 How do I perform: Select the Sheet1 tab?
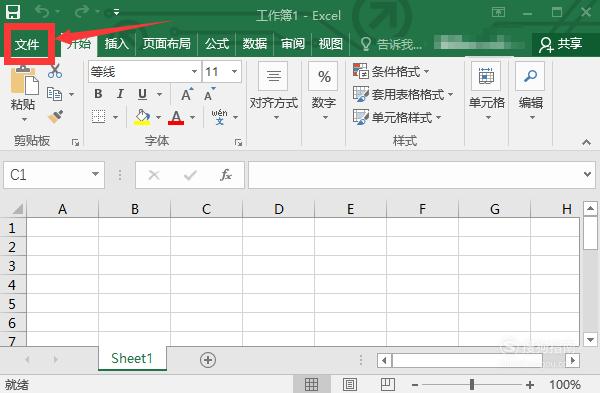point(132,359)
